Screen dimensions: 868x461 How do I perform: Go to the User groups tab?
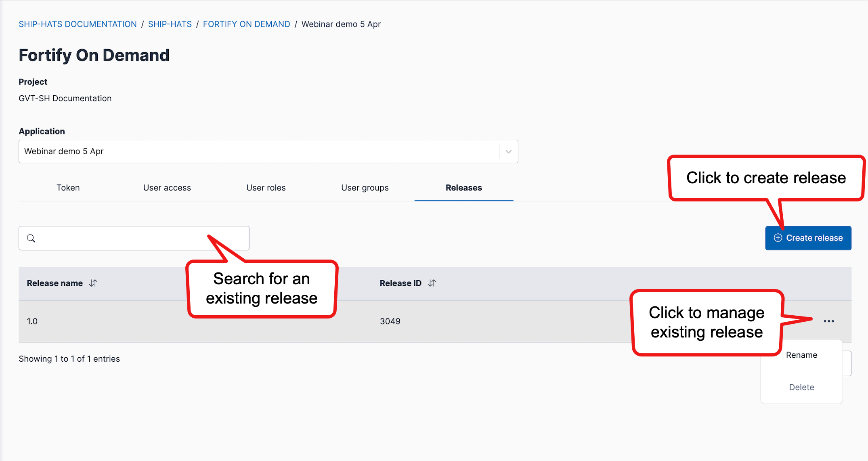click(365, 188)
